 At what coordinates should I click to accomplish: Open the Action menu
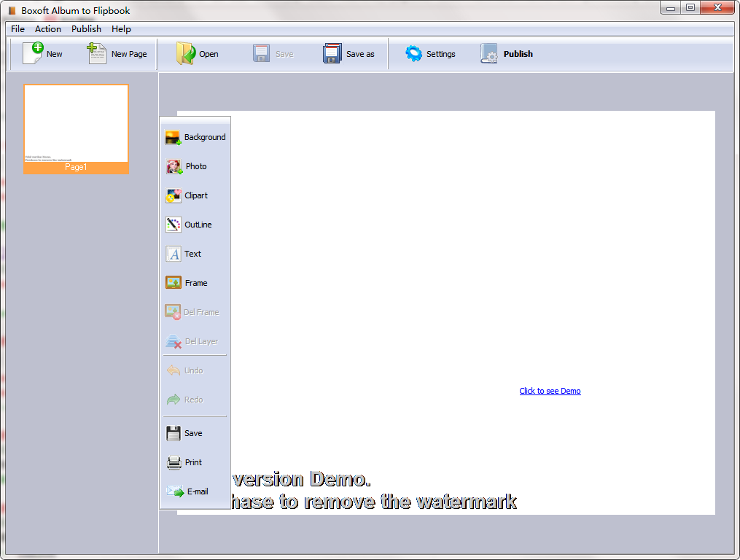pyautogui.click(x=47, y=28)
